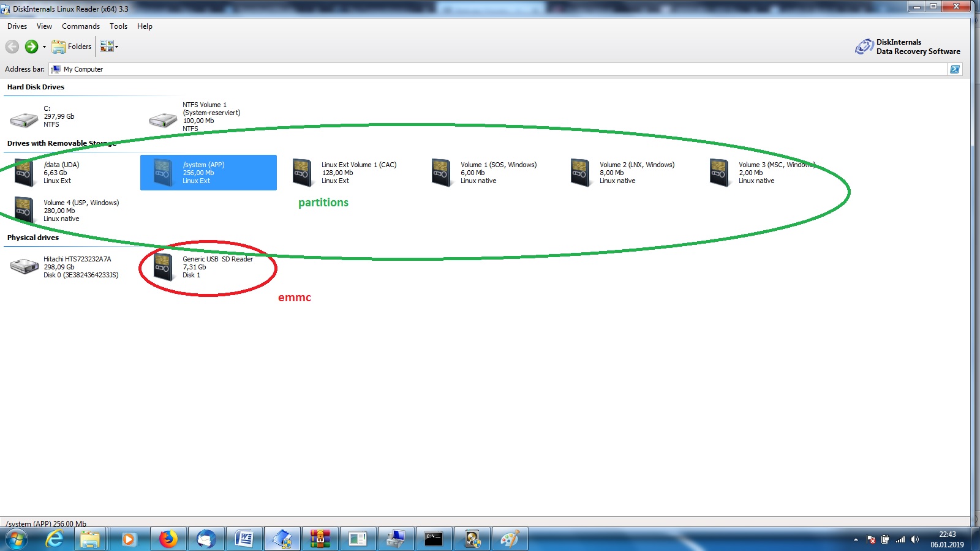980x551 pixels.
Task: Click the My Computer address bar field
Action: click(x=498, y=69)
